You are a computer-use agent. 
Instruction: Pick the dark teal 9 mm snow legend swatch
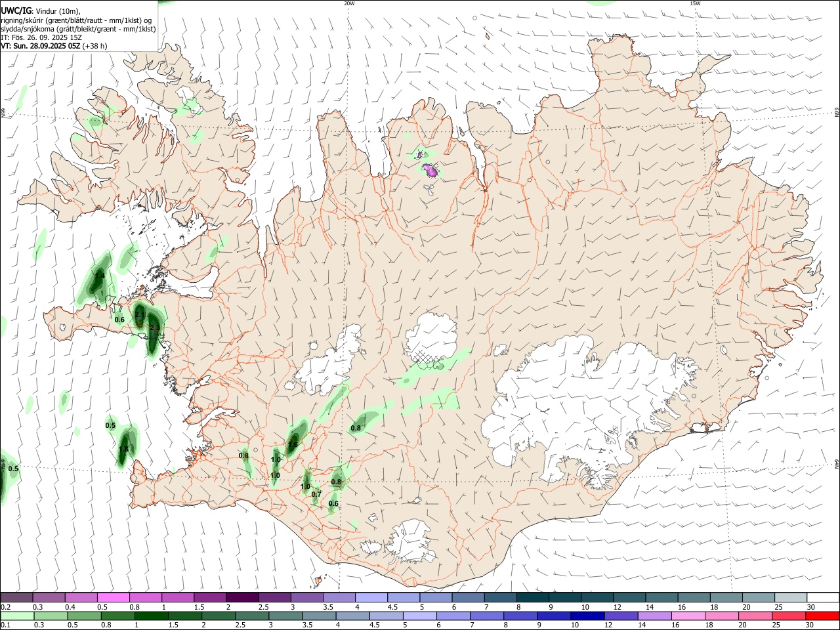click(x=565, y=597)
